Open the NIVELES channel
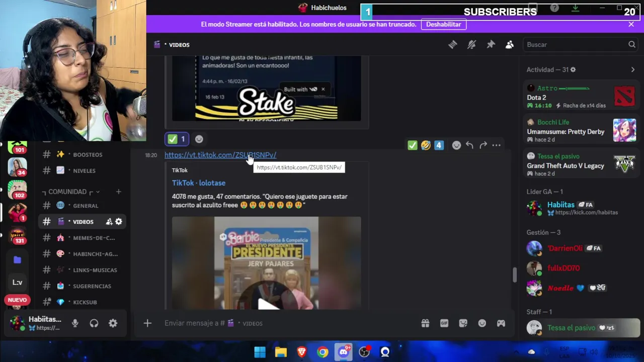Screen dimensions: 644x362 click(x=83, y=170)
